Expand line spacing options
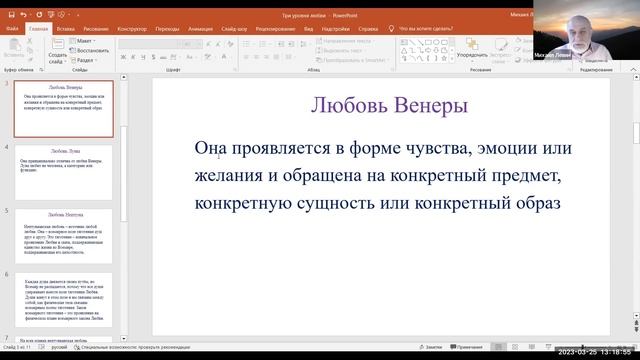 (304, 44)
